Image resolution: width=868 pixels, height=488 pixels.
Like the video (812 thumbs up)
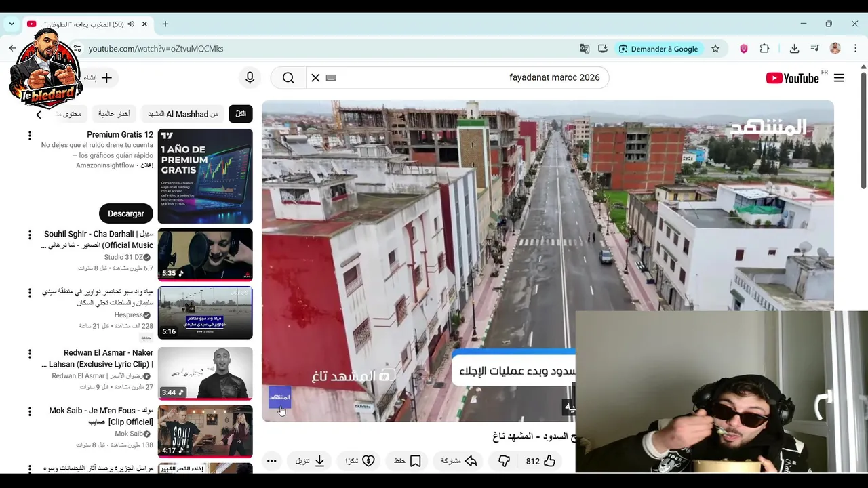pos(540,461)
